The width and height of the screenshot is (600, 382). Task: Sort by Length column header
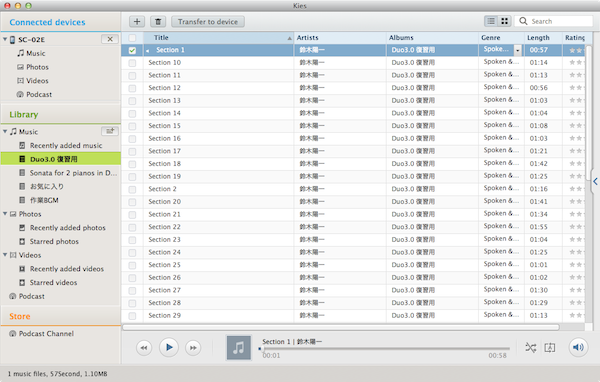[x=543, y=38]
